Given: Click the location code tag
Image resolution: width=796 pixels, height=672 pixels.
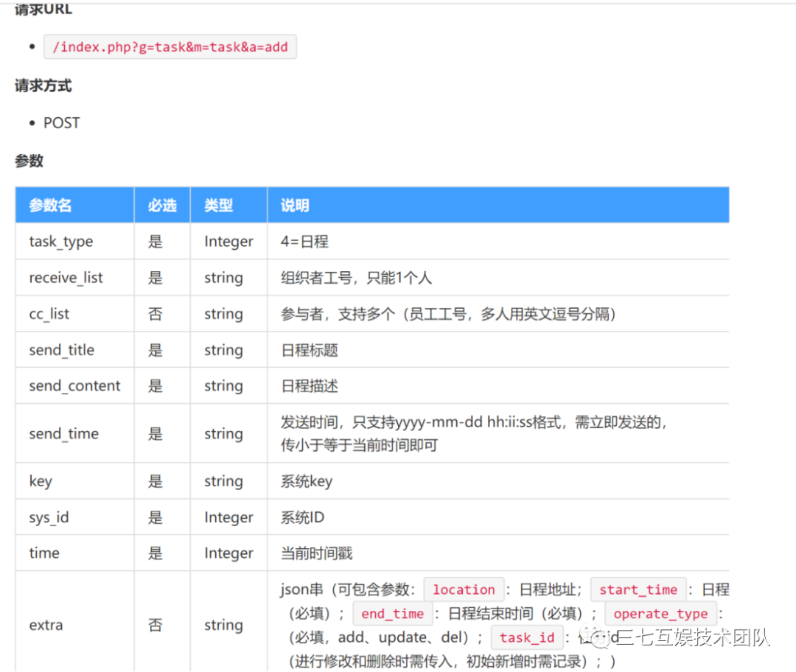Looking at the screenshot, I should 464,589.
